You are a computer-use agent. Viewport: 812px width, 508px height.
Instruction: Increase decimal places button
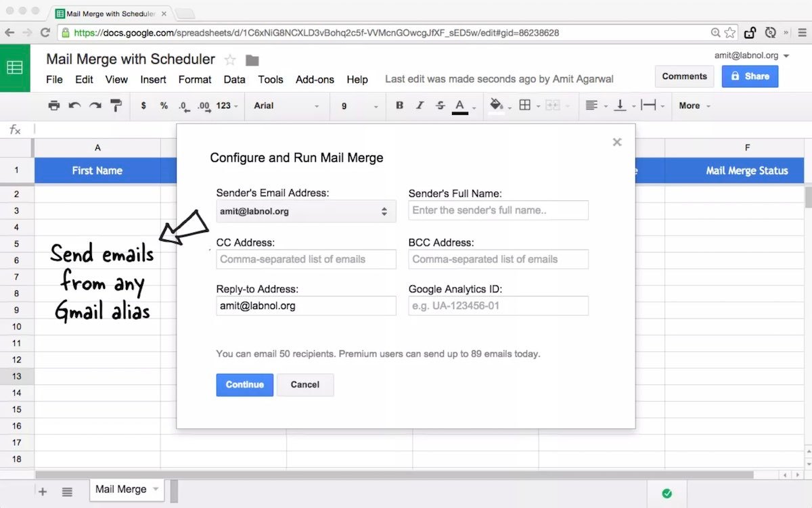[x=204, y=106]
